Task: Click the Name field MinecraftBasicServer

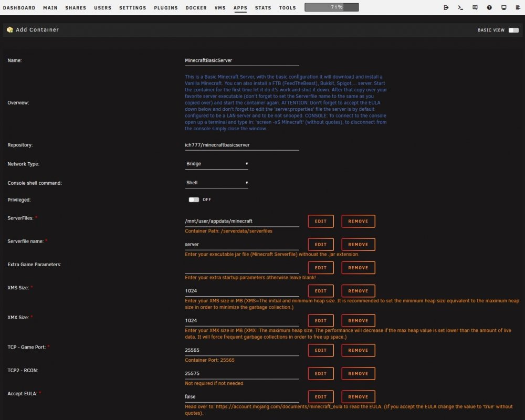Action: pos(241,60)
